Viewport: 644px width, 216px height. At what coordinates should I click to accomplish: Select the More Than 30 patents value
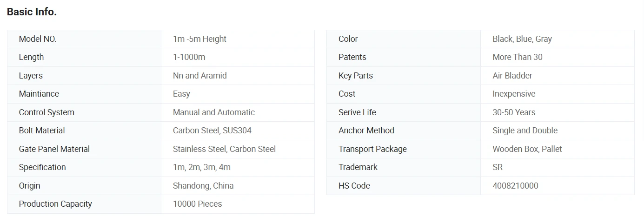[x=517, y=57]
